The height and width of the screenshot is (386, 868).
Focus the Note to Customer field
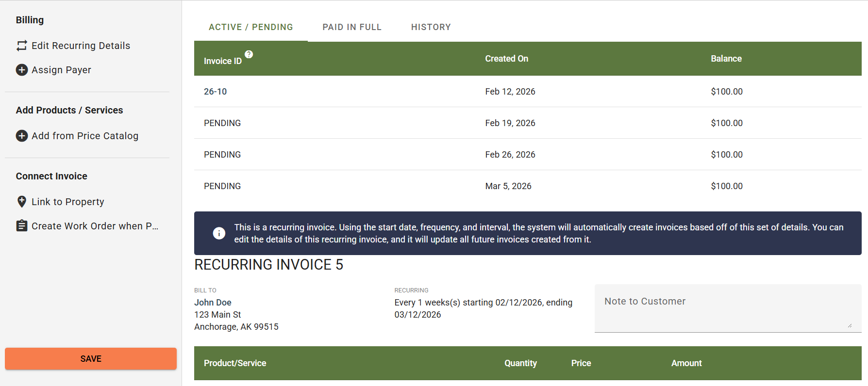tap(728, 308)
